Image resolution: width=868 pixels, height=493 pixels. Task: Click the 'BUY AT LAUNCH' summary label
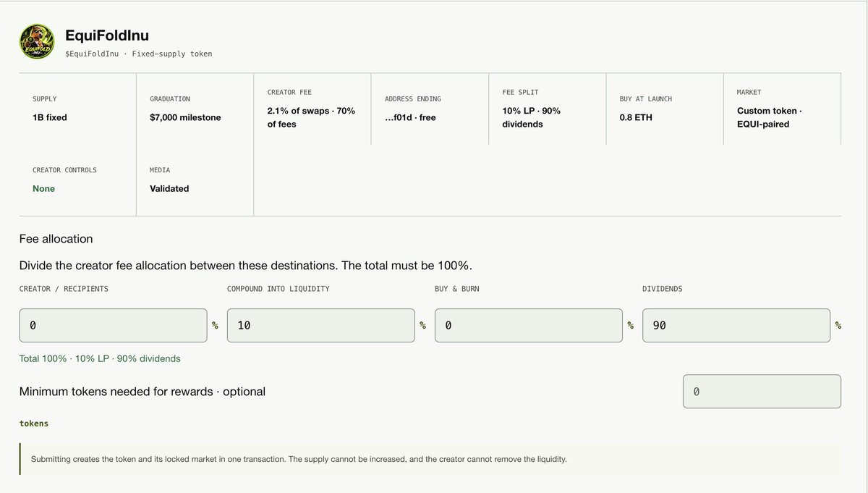tap(646, 98)
